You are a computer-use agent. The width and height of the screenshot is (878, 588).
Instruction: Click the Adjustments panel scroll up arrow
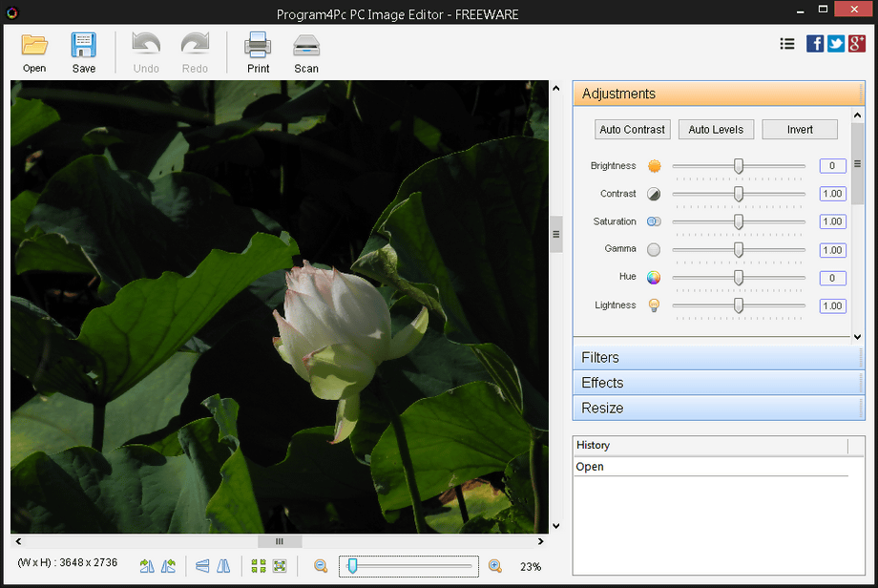point(857,115)
